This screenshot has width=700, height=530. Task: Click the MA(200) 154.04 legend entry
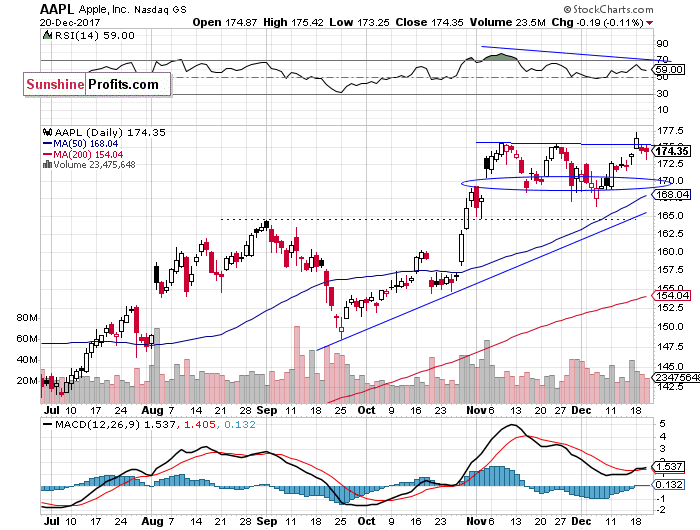coord(83,154)
